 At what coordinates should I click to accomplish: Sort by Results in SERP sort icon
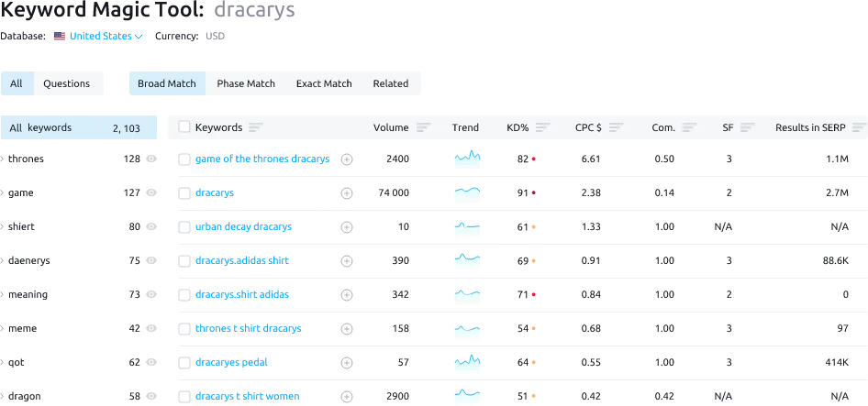(860, 127)
